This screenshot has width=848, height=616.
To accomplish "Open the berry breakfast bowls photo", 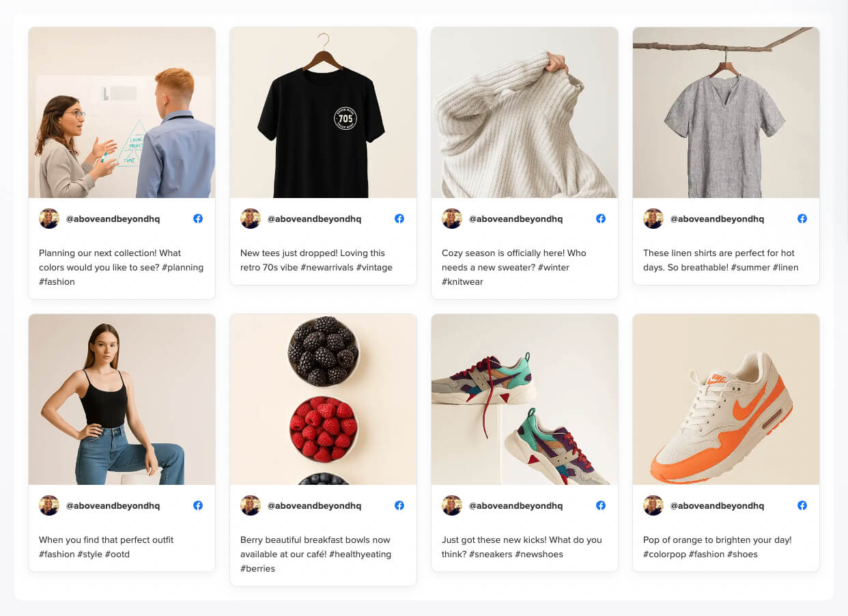I will (323, 400).
